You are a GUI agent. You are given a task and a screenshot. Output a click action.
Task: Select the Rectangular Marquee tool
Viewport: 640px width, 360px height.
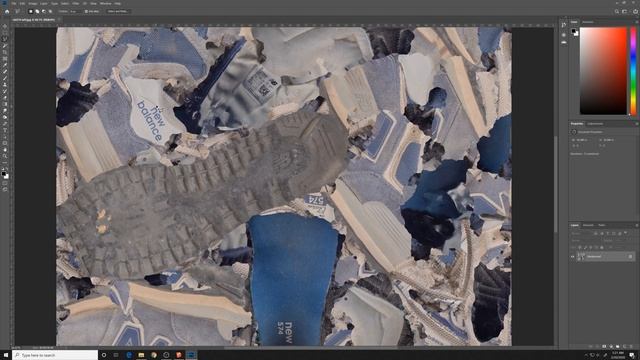(5, 32)
